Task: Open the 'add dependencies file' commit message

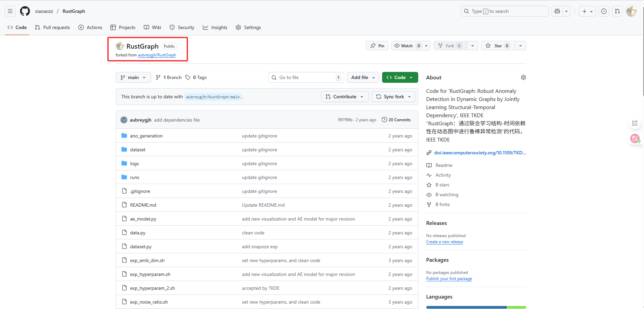Action: [177, 120]
